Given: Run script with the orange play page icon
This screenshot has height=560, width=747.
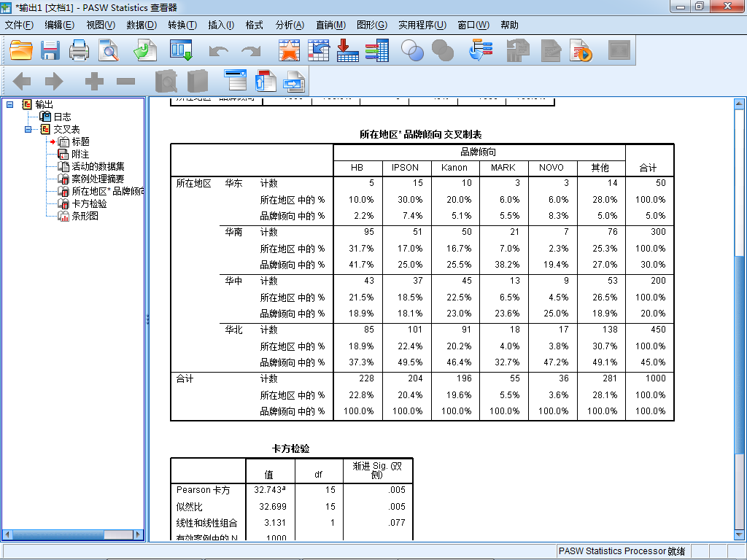Looking at the screenshot, I should click(581, 50).
